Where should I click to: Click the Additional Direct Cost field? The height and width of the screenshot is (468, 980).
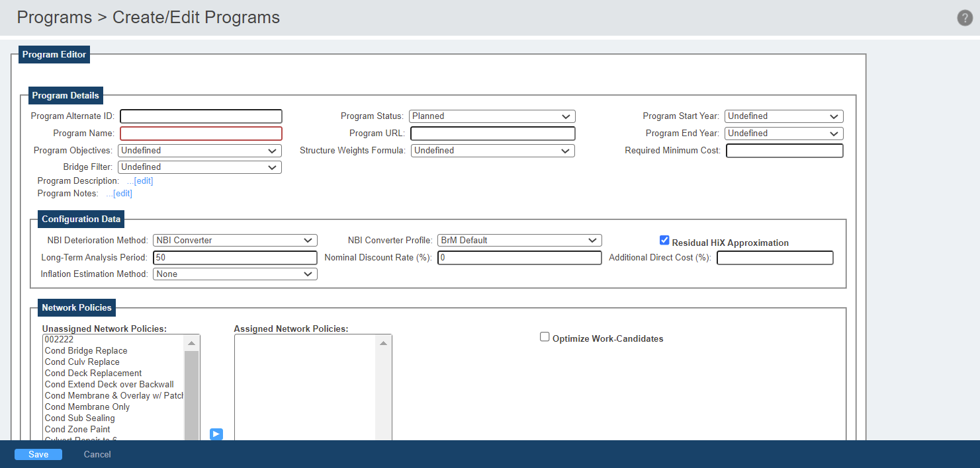point(775,258)
